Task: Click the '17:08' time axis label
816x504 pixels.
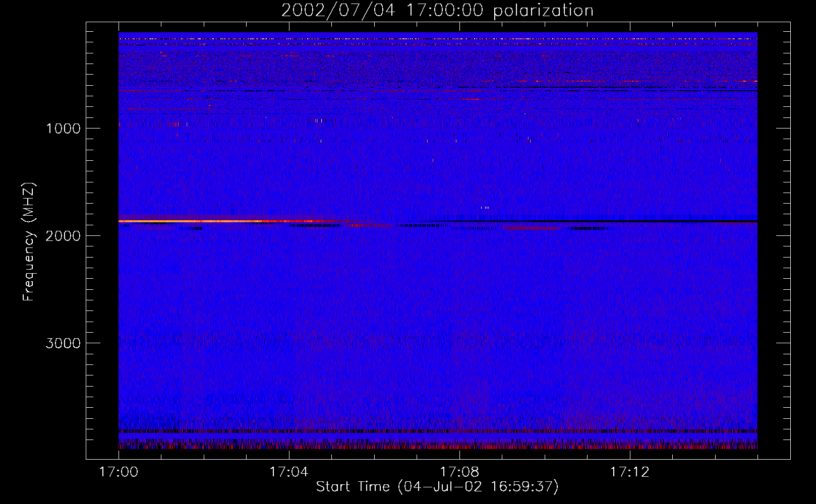Action: pos(459,472)
